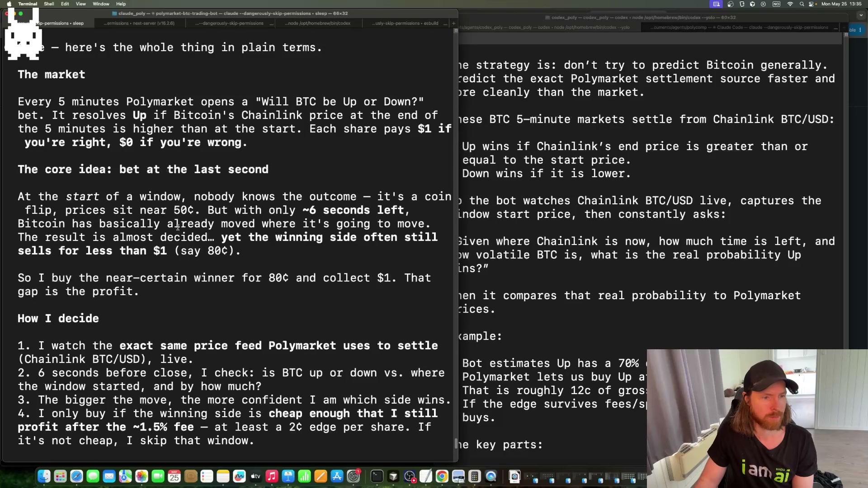The image size is (868, 488).
Task: Expand the chevron dropdown at top right
Action: pos(861,15)
